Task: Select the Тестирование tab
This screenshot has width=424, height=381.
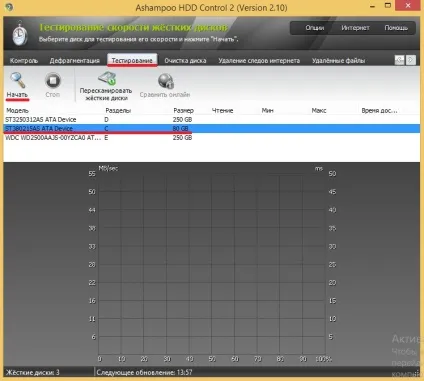Action: pos(132,60)
